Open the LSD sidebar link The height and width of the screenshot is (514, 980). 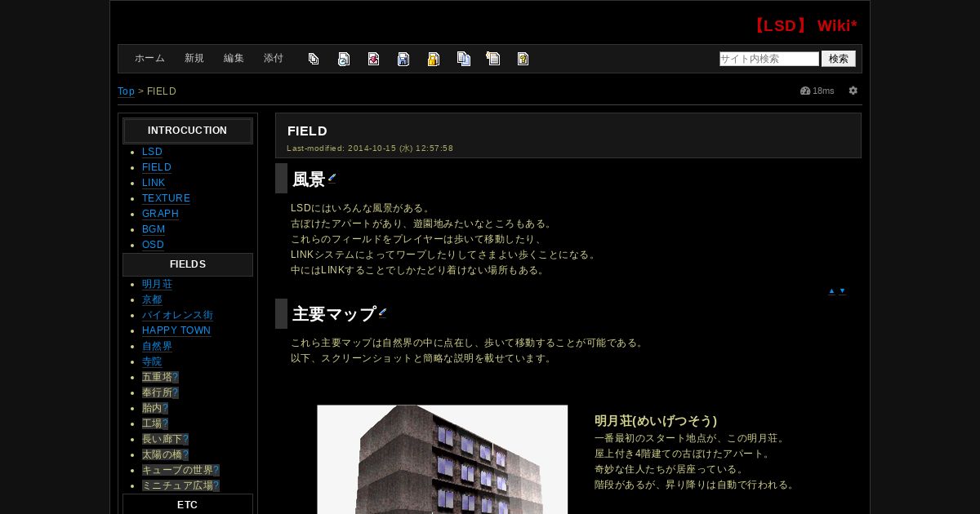[x=152, y=152]
